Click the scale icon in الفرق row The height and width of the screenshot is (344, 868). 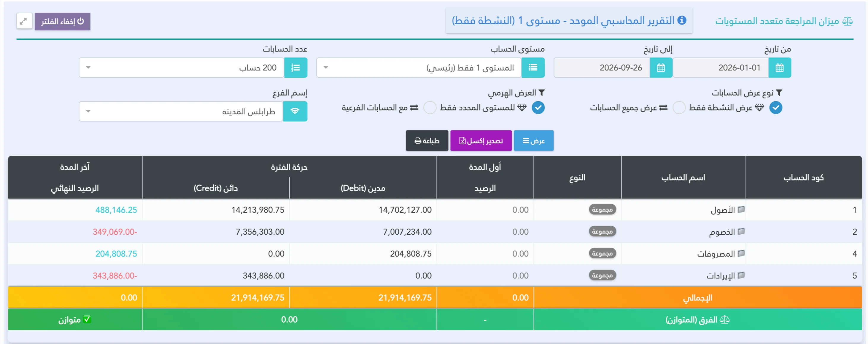(x=724, y=319)
